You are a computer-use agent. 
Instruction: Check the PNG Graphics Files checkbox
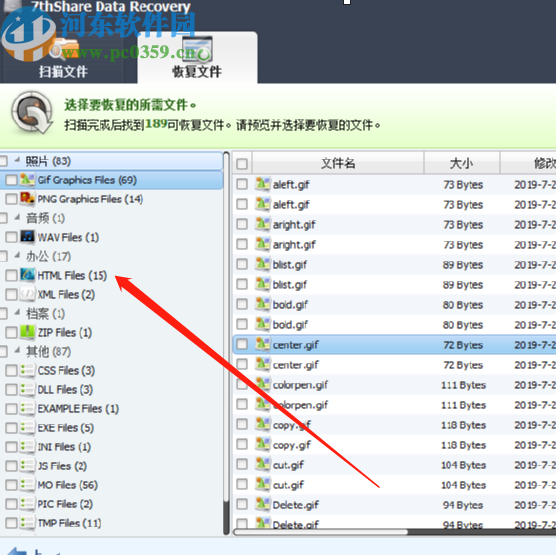11,199
